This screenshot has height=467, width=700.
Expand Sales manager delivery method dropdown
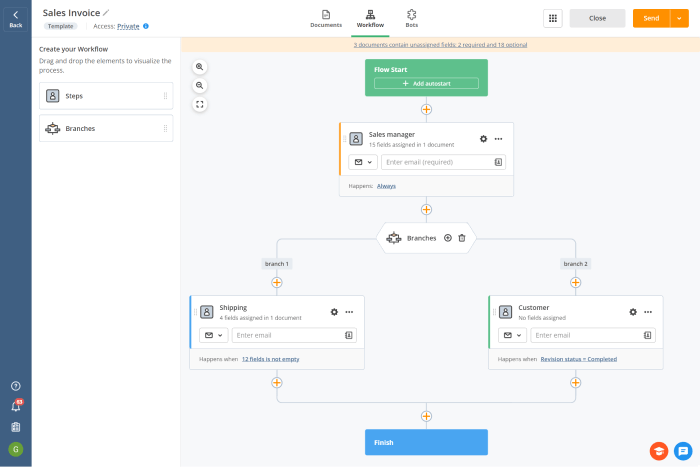tap(363, 162)
